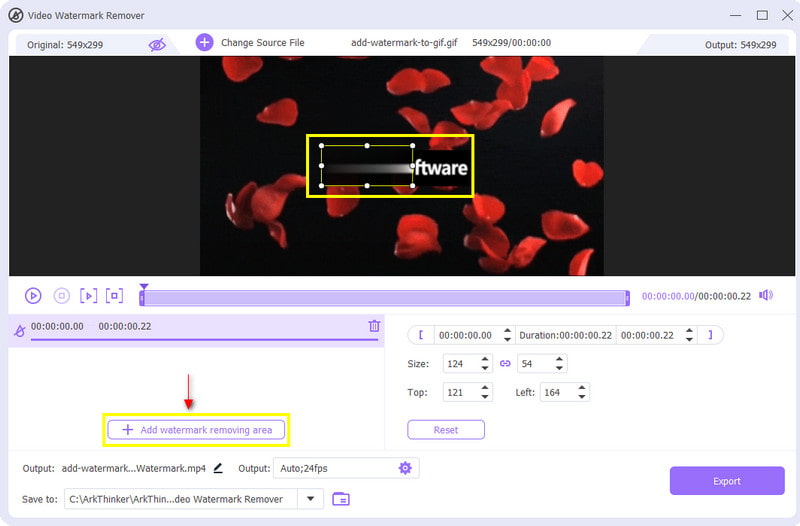Click the bracketed stop segment icon
The image size is (800, 526).
point(114,296)
